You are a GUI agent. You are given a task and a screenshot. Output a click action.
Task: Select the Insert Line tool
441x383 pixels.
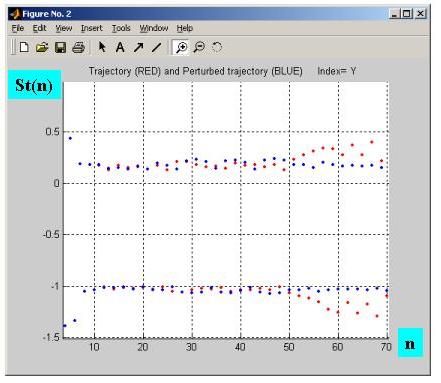point(156,47)
